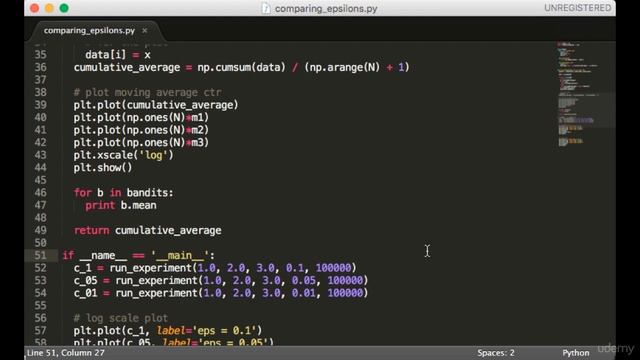Click the yellow minimize window button
The width and height of the screenshot is (640, 360).
[x=49, y=8]
